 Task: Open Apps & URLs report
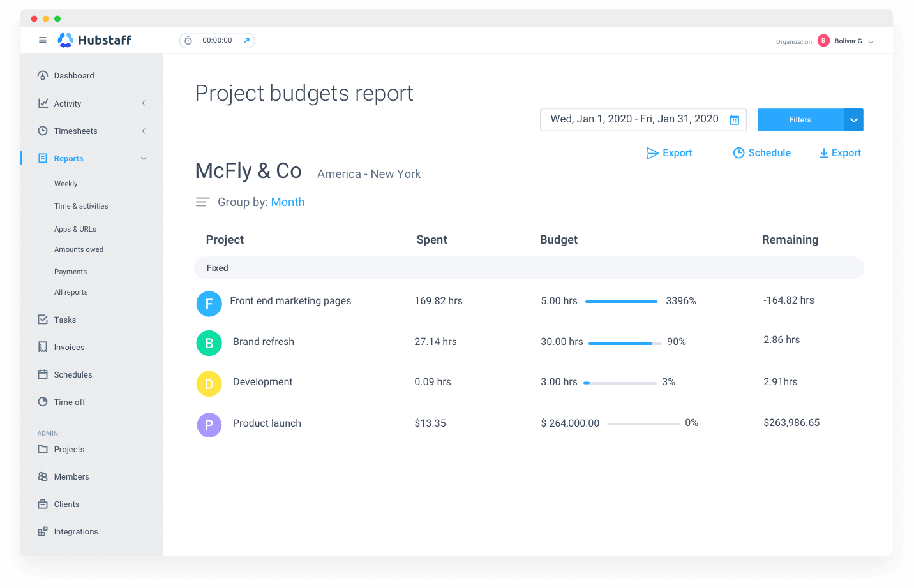tap(75, 229)
